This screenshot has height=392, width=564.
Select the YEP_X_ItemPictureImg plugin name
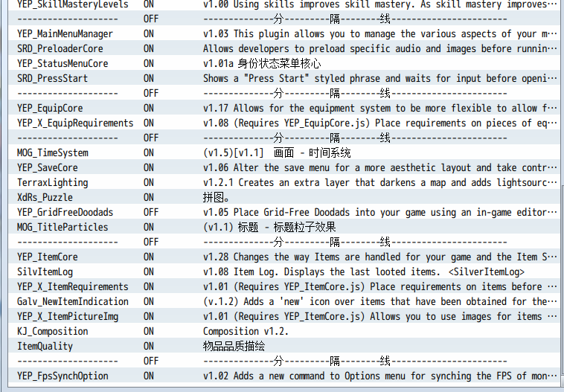(68, 316)
